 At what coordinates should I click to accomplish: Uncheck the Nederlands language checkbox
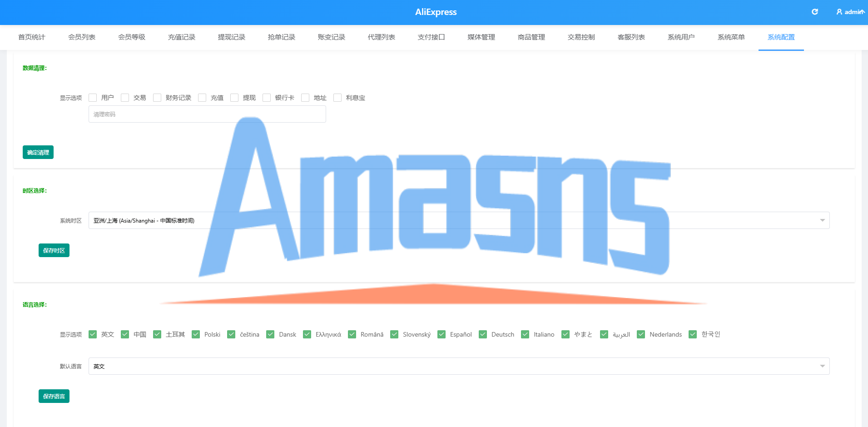(x=641, y=334)
